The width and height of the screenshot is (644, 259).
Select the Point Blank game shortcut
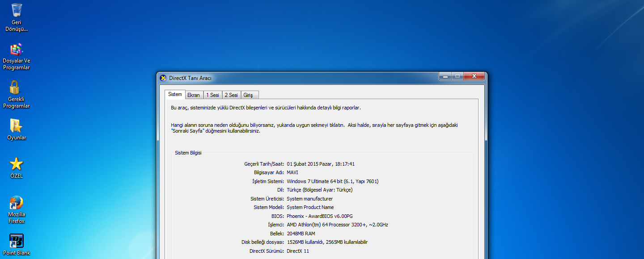point(17,241)
